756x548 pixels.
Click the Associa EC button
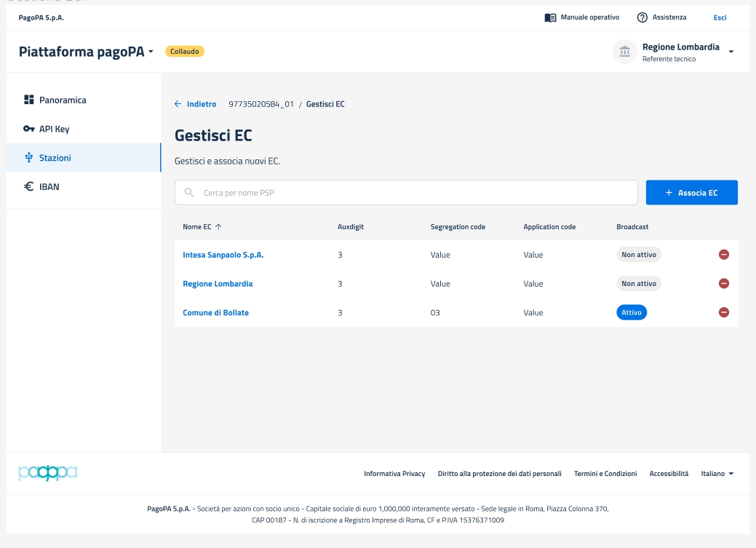[x=691, y=193]
